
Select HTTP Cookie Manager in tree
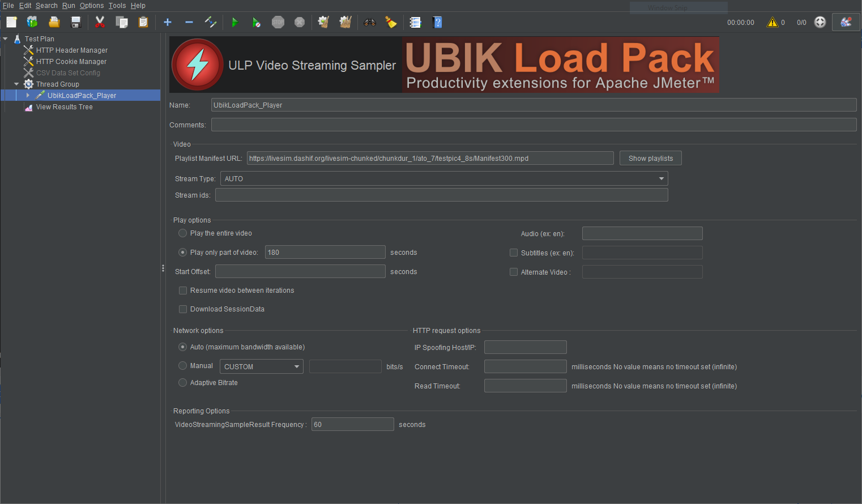click(x=71, y=62)
